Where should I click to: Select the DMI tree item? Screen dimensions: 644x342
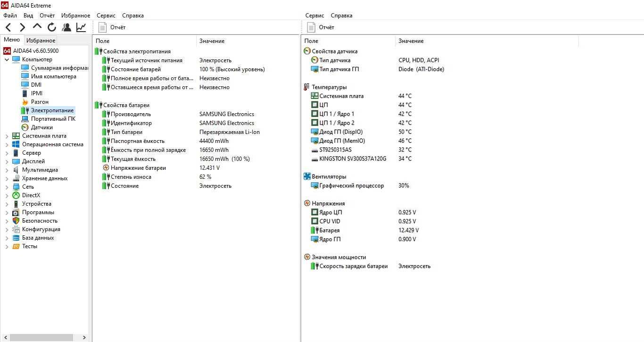click(x=31, y=85)
